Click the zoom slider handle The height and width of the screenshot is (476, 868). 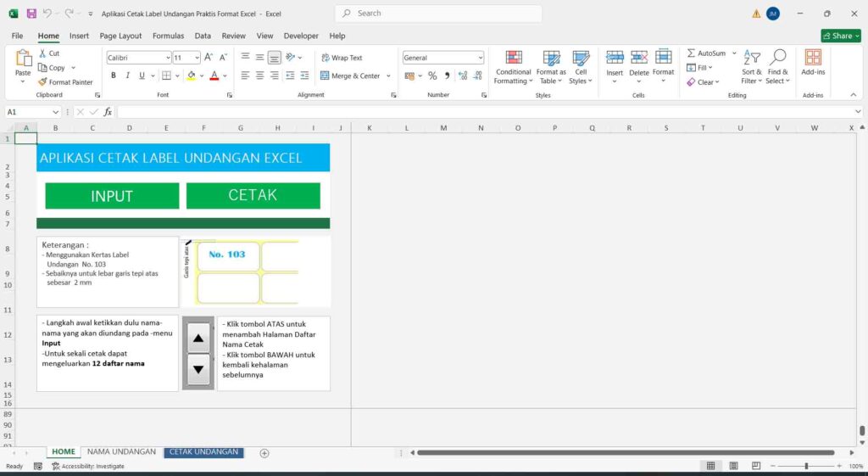coord(806,466)
